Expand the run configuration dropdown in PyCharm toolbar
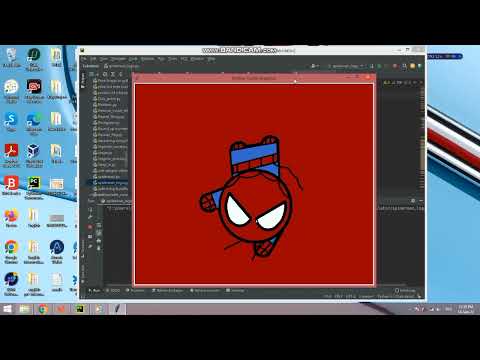480x360 pixels. pyautogui.click(x=346, y=66)
